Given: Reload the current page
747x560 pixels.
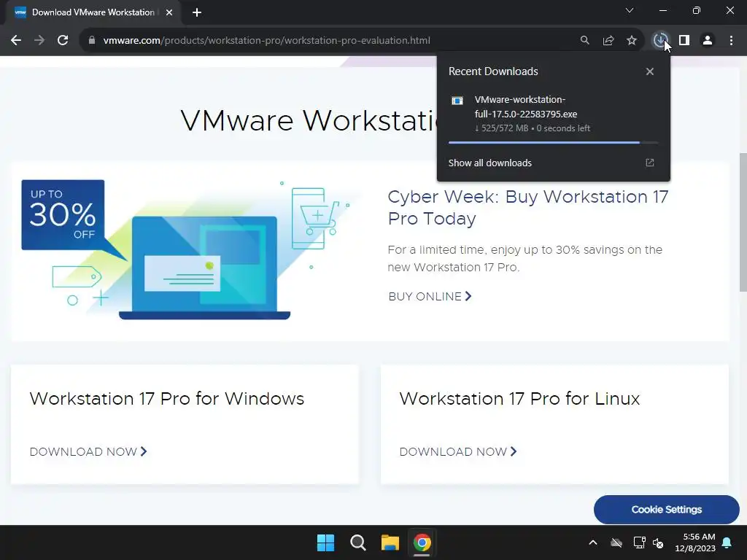Looking at the screenshot, I should pos(63,41).
